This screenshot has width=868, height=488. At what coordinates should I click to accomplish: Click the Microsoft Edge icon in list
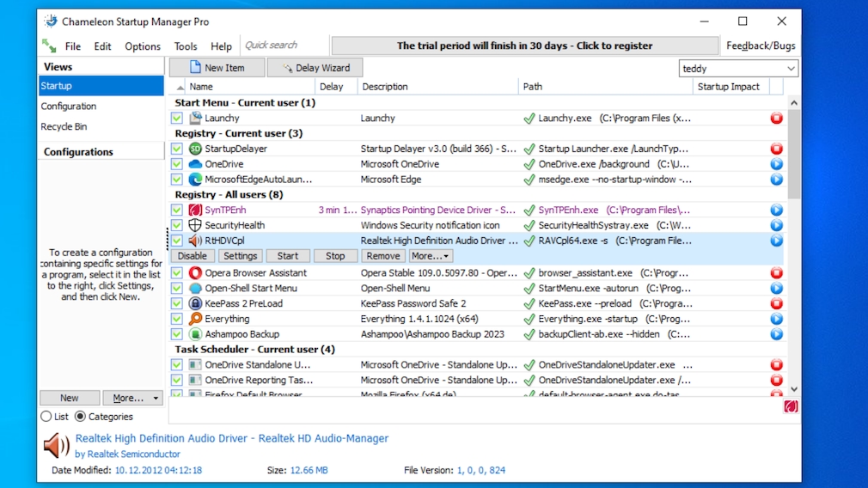pyautogui.click(x=195, y=180)
